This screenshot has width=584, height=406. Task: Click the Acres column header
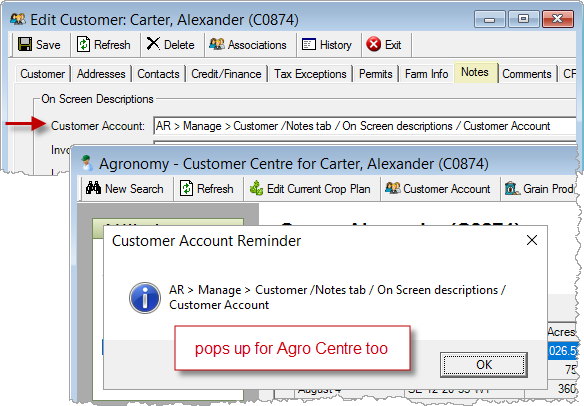562,332
